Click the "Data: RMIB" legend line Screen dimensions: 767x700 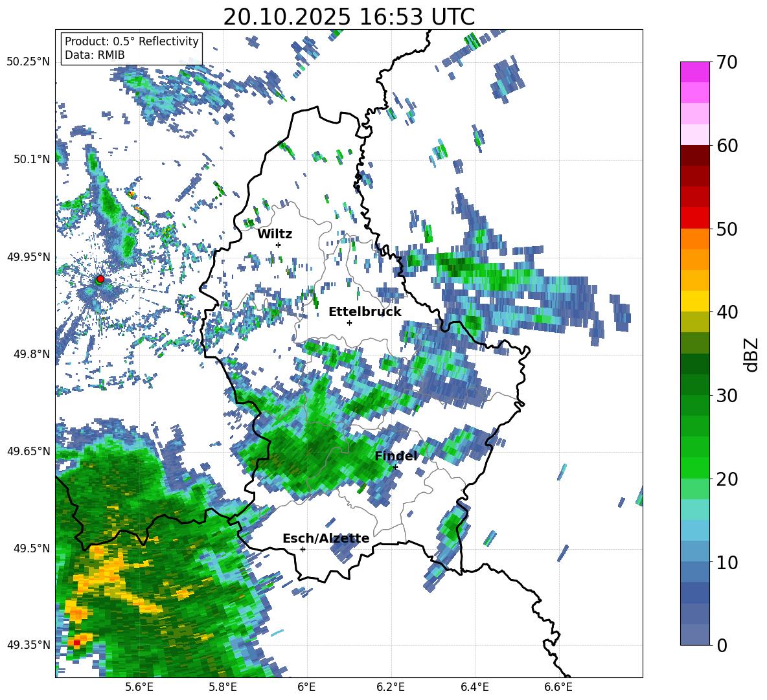coord(95,55)
